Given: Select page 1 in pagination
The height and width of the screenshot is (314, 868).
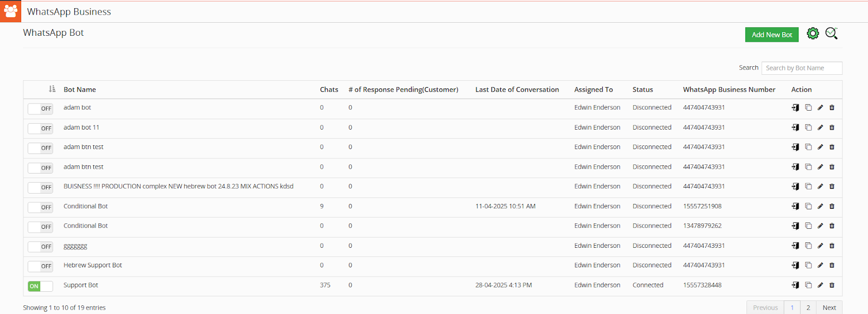Looking at the screenshot, I should pyautogui.click(x=792, y=307).
